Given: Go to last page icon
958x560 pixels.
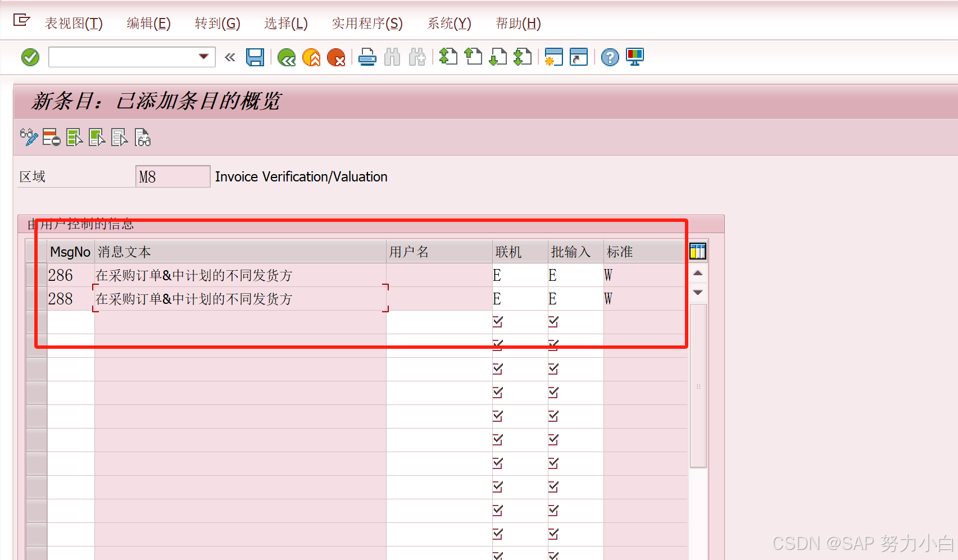Looking at the screenshot, I should [523, 57].
